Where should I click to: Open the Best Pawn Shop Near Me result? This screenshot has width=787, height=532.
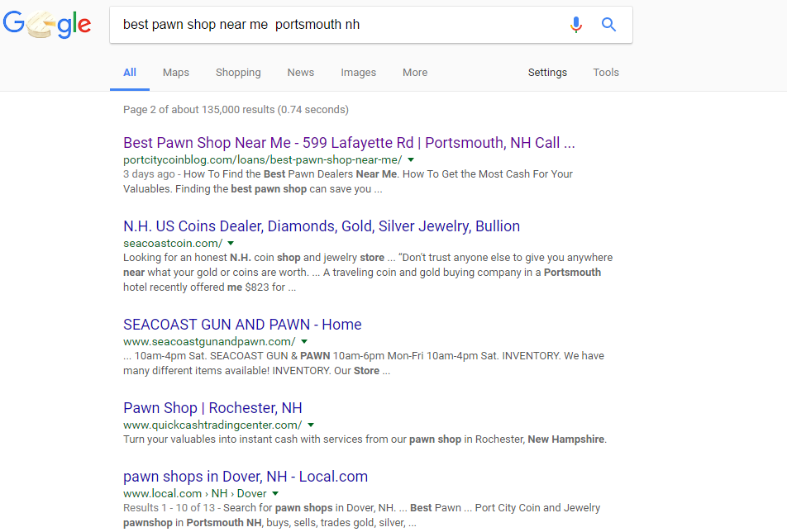(x=348, y=143)
